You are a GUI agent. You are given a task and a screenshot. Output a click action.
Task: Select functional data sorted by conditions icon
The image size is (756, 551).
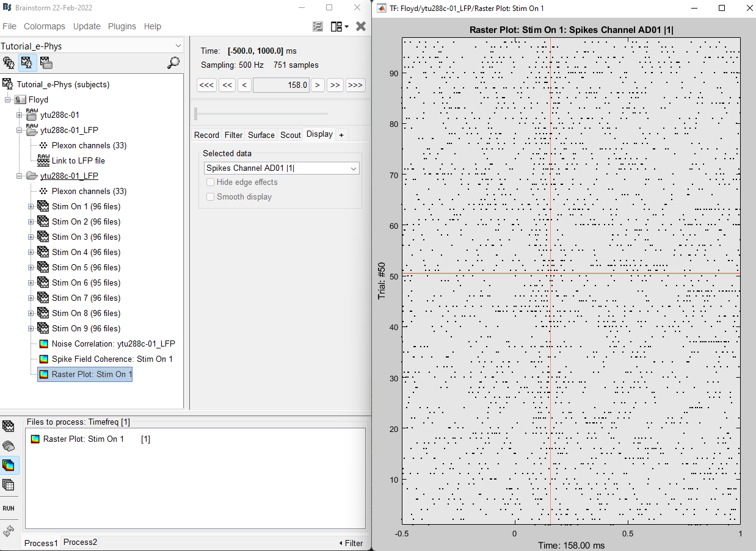coord(46,63)
